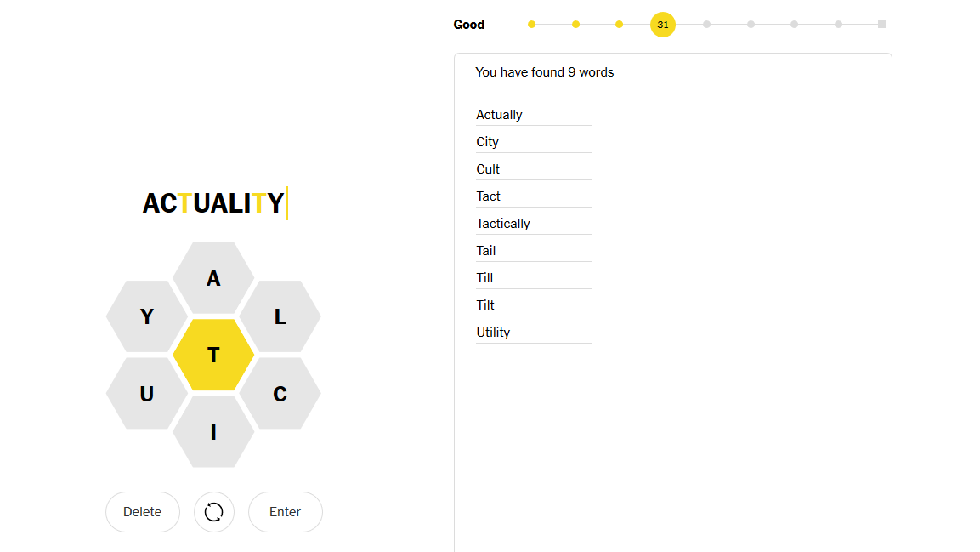Click the found word Tactically
The image size is (980, 552).
point(503,224)
